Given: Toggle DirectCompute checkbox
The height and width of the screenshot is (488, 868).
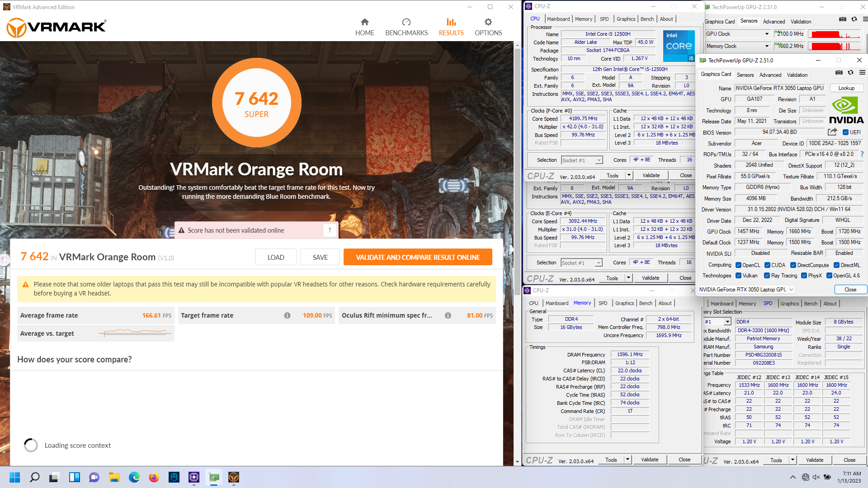Looking at the screenshot, I should point(793,265).
